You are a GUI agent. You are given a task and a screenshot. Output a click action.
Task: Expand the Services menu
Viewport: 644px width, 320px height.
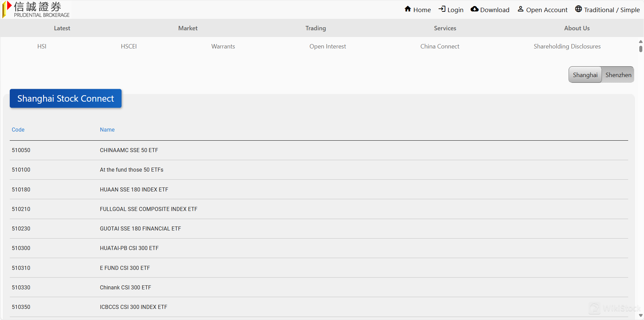(445, 28)
